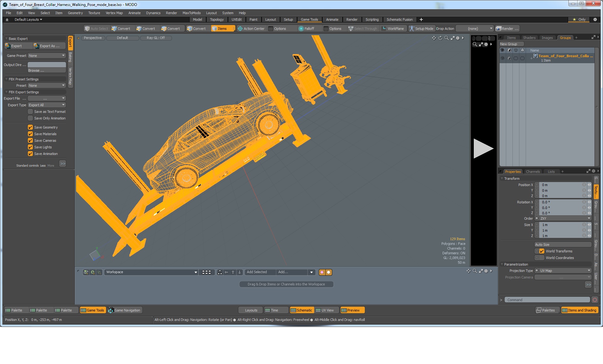Click Position X value field
Screen dimensions: 603x364
(x=561, y=185)
